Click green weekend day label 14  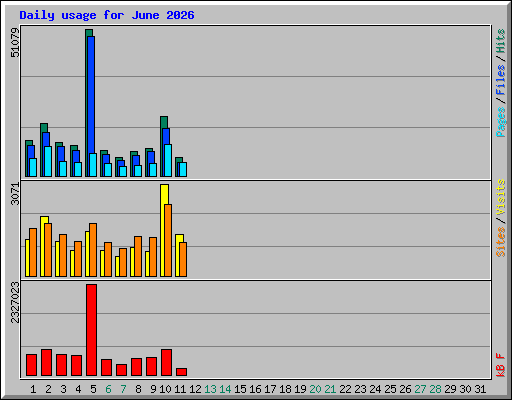point(225,389)
